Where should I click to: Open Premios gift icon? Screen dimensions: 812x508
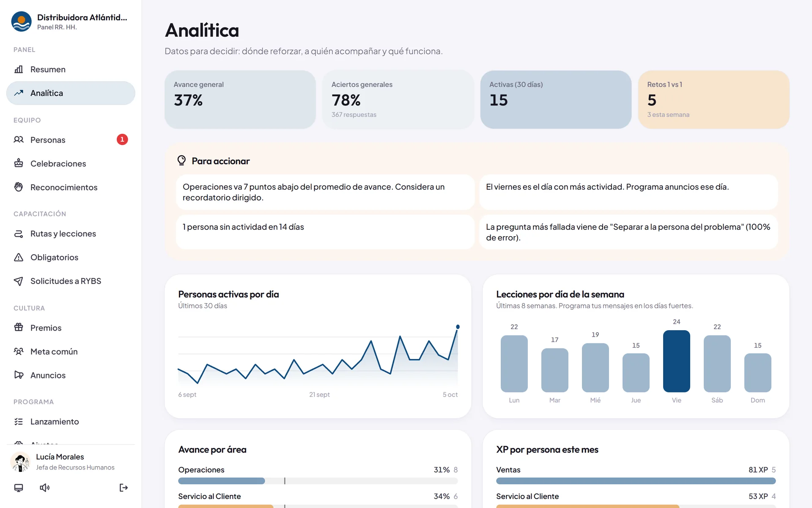19,328
